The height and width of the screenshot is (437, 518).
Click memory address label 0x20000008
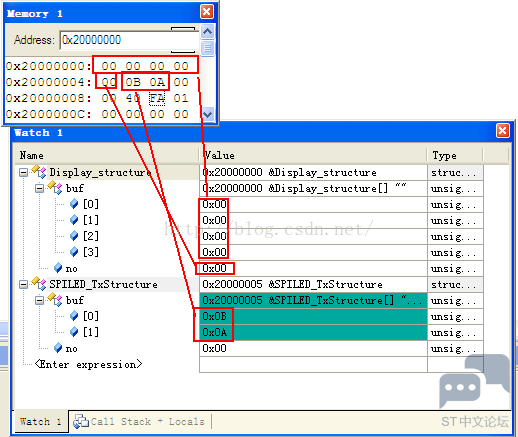(x=49, y=98)
